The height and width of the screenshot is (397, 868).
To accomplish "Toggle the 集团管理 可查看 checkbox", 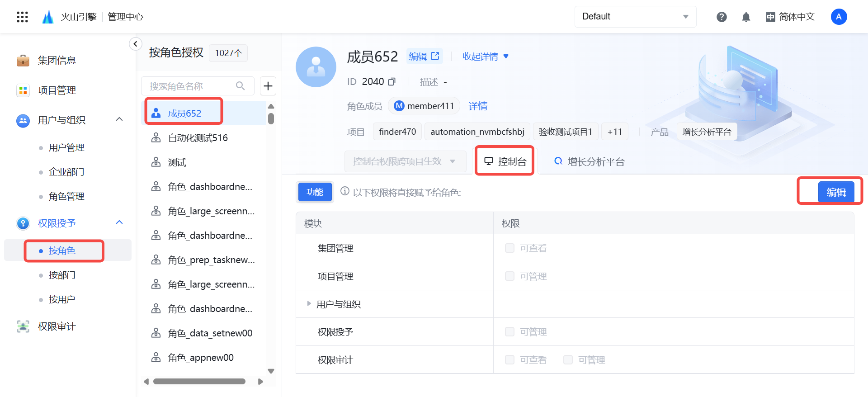I will [509, 248].
